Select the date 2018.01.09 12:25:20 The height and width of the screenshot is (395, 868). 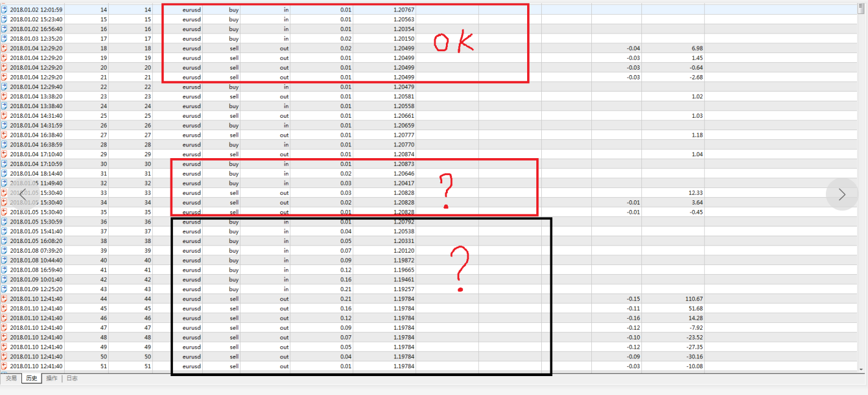pyautogui.click(x=36, y=289)
